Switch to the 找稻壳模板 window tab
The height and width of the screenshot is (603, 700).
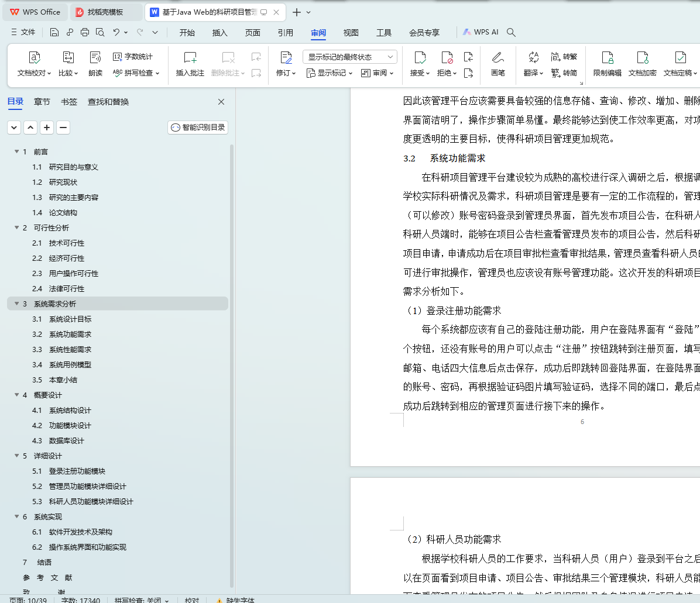point(106,12)
